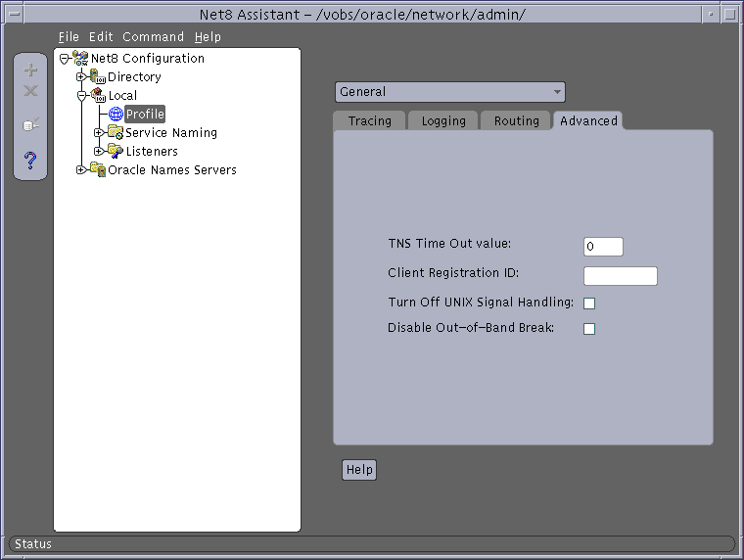The image size is (744, 560).
Task: Expand the Service Naming node
Action: tap(98, 133)
